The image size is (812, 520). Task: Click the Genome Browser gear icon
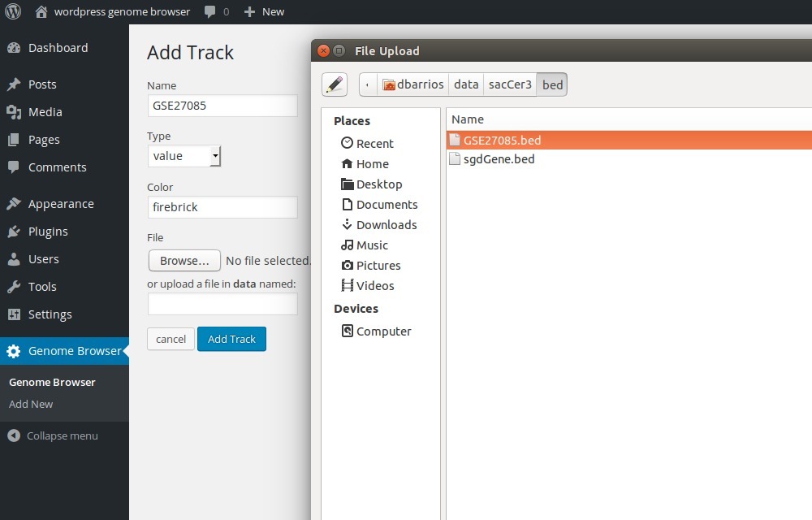click(14, 351)
